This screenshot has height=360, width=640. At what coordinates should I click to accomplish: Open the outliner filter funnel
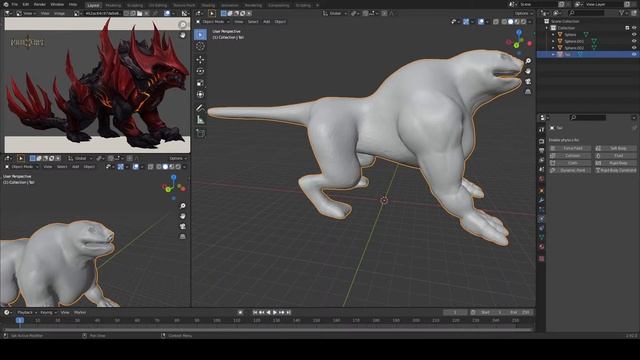[x=622, y=13]
